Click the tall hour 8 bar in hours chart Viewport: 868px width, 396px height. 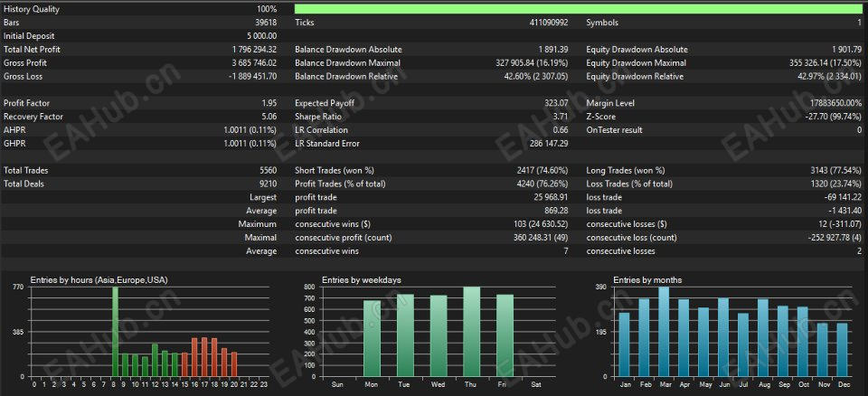[115, 332]
